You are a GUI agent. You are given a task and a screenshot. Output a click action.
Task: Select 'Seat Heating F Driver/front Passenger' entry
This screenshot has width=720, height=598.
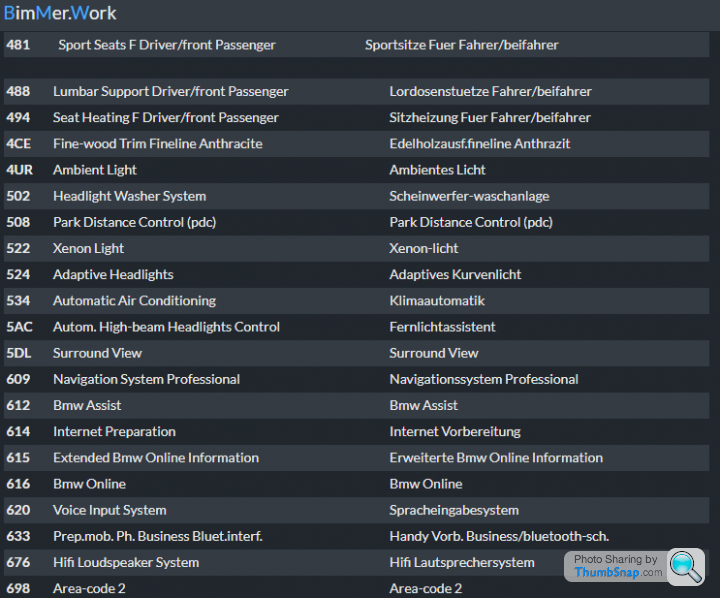[x=166, y=118]
